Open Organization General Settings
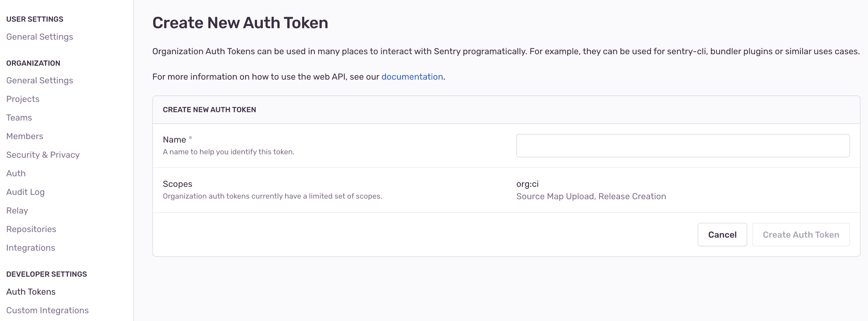Image resolution: width=868 pixels, height=321 pixels. [39, 81]
